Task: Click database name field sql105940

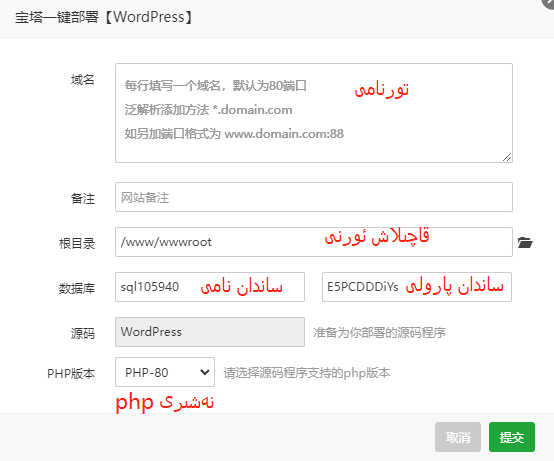Action: click(x=210, y=287)
